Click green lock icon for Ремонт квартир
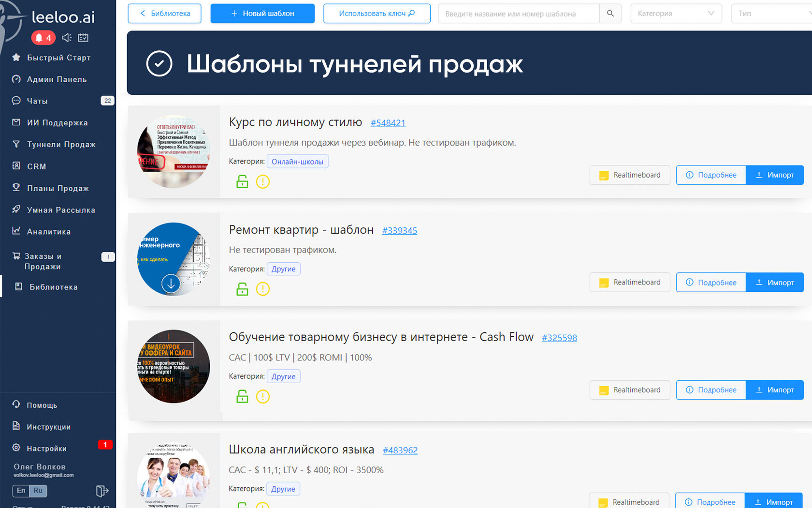The width and height of the screenshot is (812, 508). (242, 289)
